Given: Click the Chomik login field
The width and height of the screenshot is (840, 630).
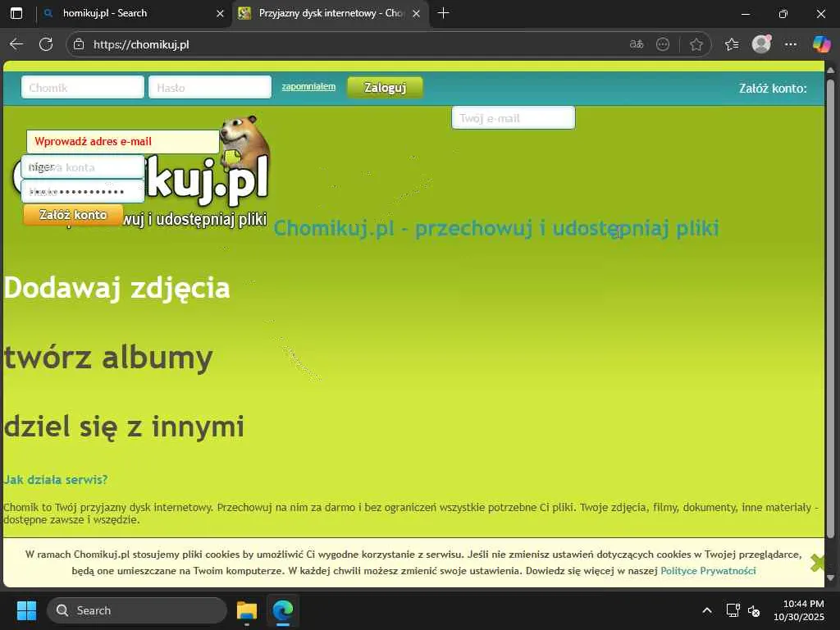Looking at the screenshot, I should (x=83, y=87).
